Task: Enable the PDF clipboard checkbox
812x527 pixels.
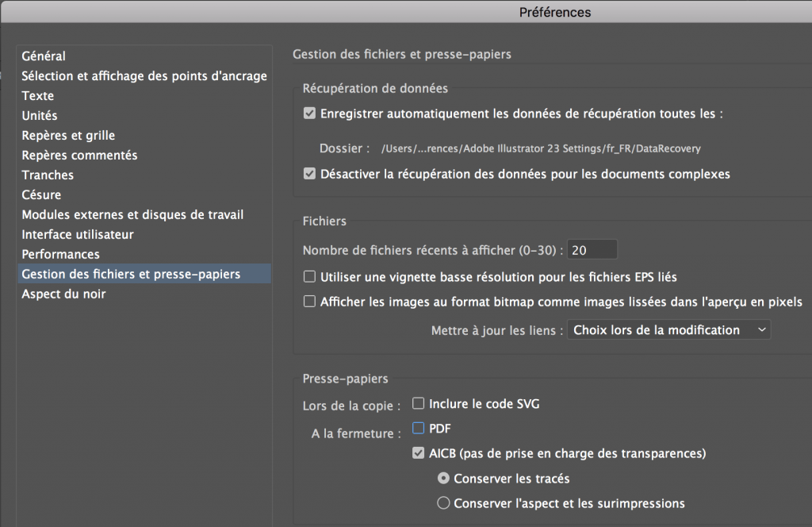Action: pyautogui.click(x=419, y=429)
